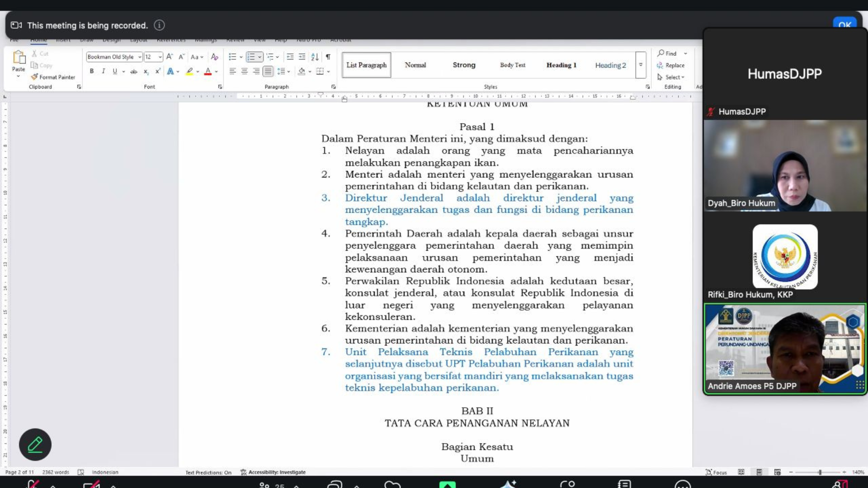Open line spacing dropdown
This screenshot has height=488, width=868.
[x=283, y=71]
